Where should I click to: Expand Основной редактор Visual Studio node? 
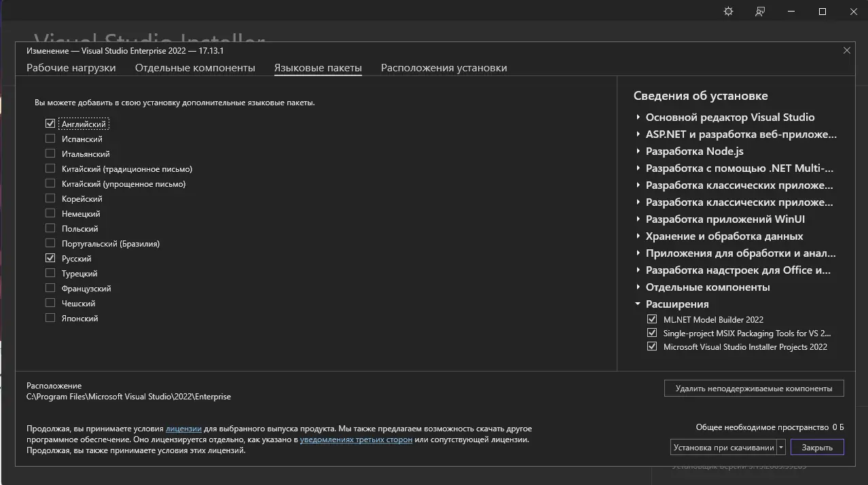[638, 118]
